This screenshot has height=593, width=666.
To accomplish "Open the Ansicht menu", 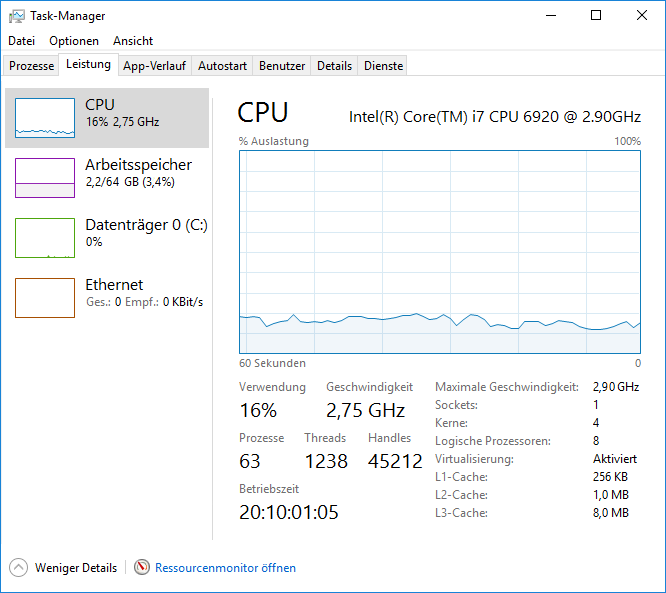I will (x=133, y=41).
